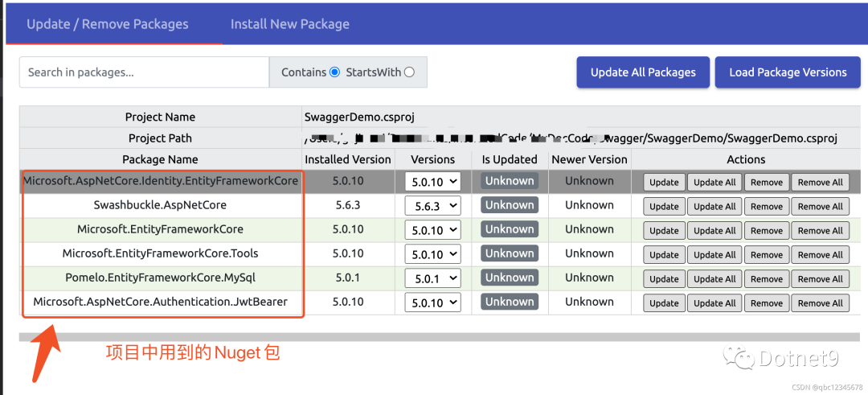Click Update in the Microsoft.EntityFrameworkCore 5.0.10 green row
The height and width of the screenshot is (395, 868).
(665, 230)
